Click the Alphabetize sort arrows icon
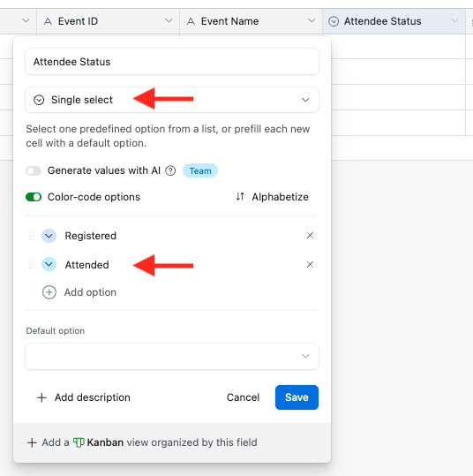 point(240,197)
